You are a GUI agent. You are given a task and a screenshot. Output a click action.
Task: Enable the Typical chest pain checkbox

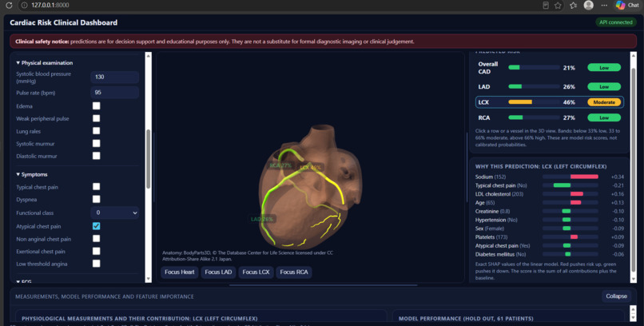[x=96, y=186]
